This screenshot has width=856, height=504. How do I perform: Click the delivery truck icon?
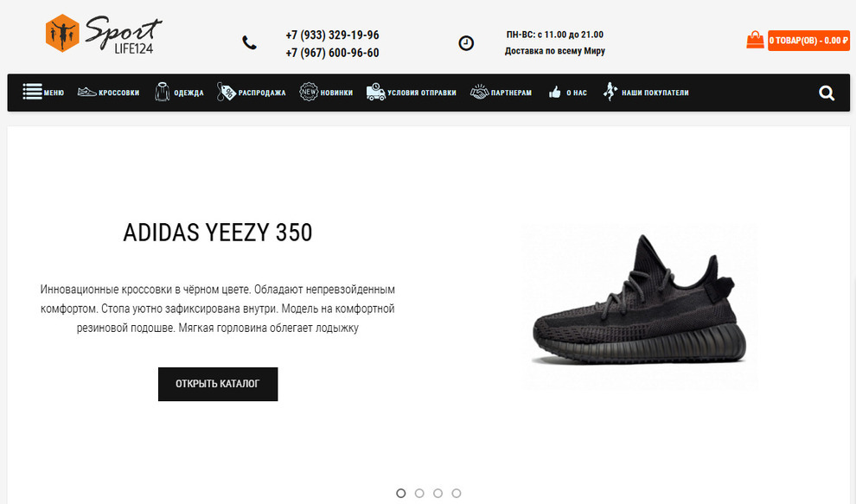(x=375, y=92)
